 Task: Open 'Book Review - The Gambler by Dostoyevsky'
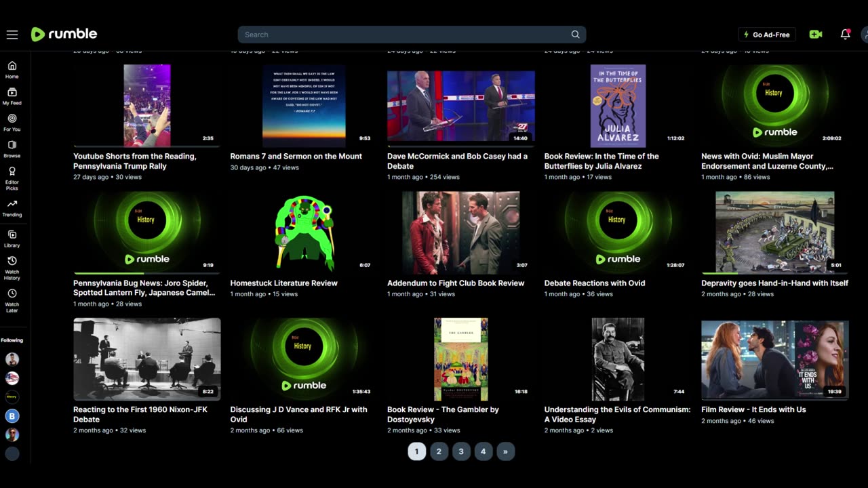click(x=443, y=415)
